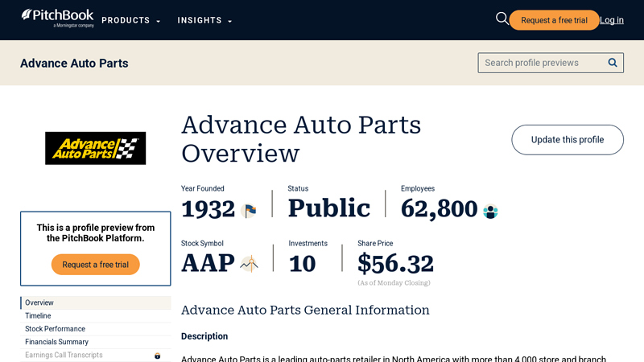The height and width of the screenshot is (362, 644).
Task: Click the Description subheading
Action: 204,336
